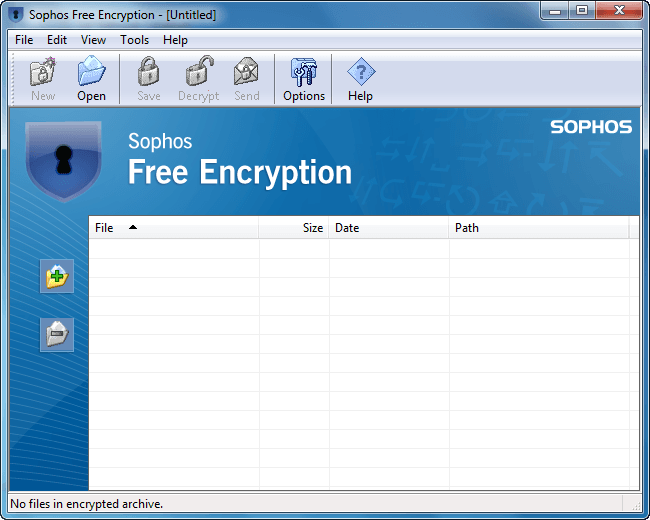
Task: Sort list by Date column header
Action: coord(389,228)
